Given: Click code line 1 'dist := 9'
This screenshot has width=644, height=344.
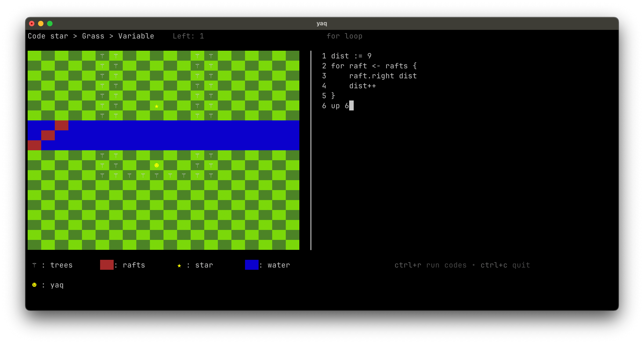Looking at the screenshot, I should click(351, 56).
